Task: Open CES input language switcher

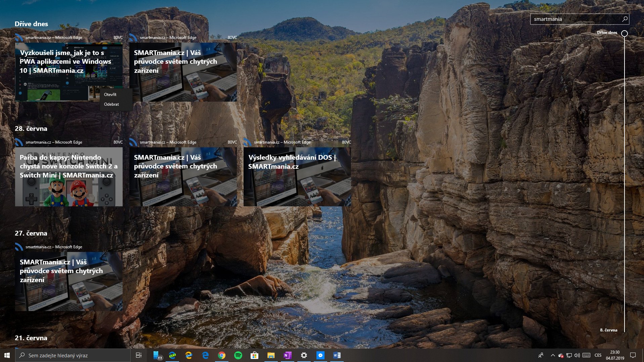Action: [x=598, y=355]
